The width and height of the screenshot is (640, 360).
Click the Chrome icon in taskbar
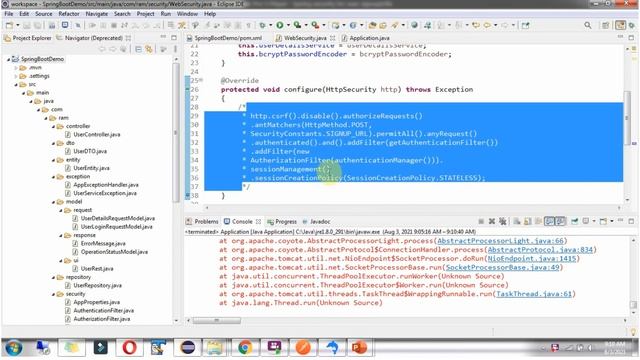point(245,348)
